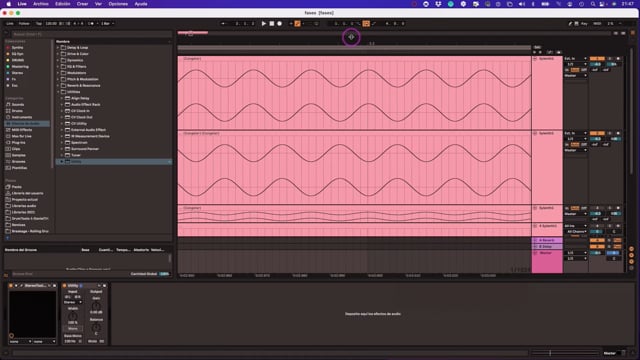This screenshot has height=360, width=640.
Task: Select Audio Effect Rack in browser
Action: point(85,104)
